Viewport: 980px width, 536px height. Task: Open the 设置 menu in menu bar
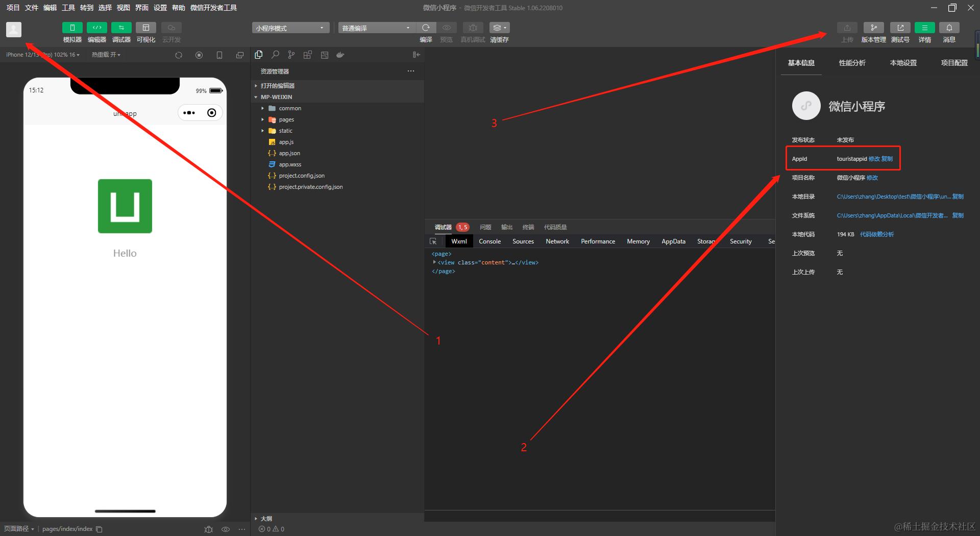coord(160,8)
